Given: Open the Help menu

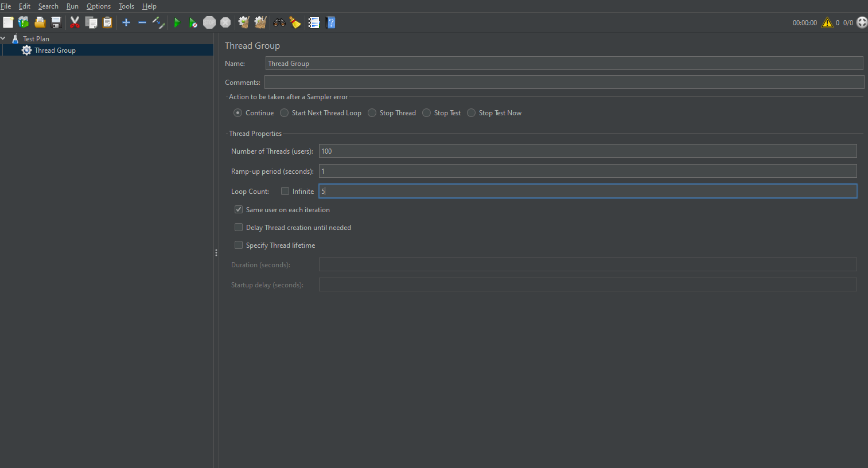Looking at the screenshot, I should [149, 6].
